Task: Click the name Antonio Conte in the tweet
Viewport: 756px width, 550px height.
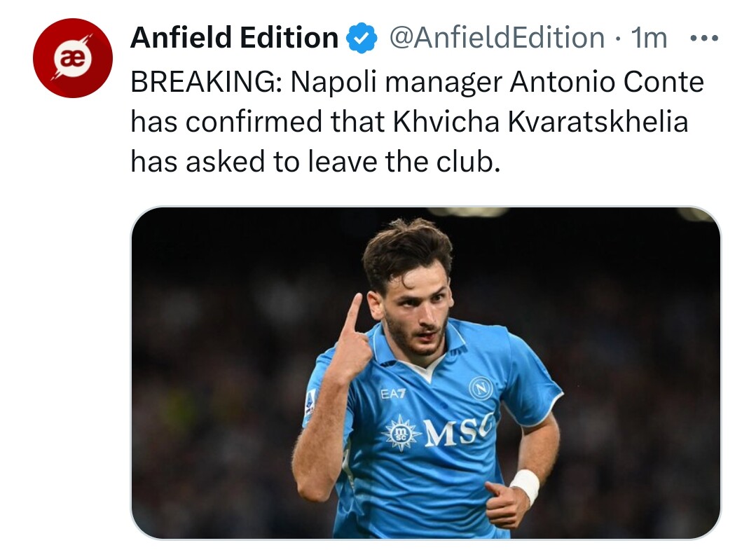Action: 606,83
